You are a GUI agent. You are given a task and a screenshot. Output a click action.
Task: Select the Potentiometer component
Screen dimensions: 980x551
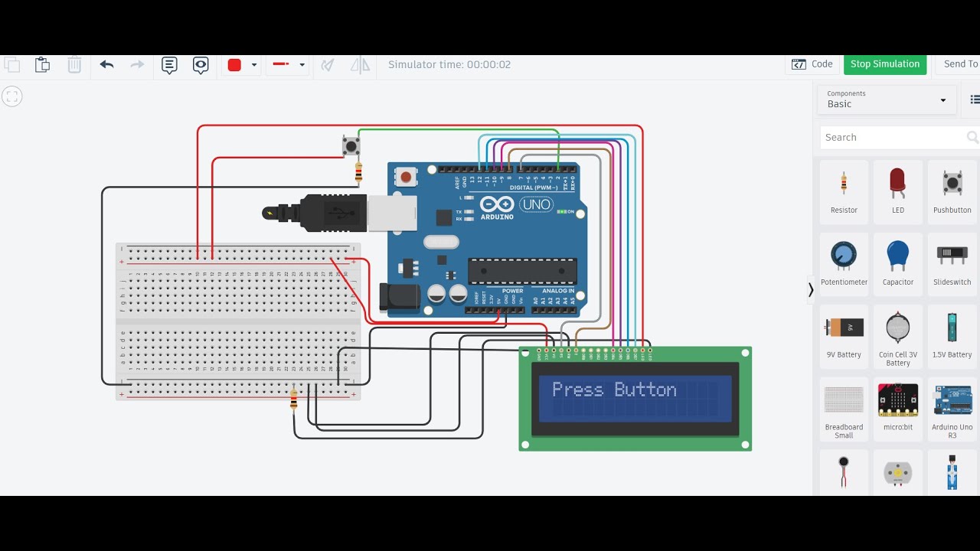(844, 263)
